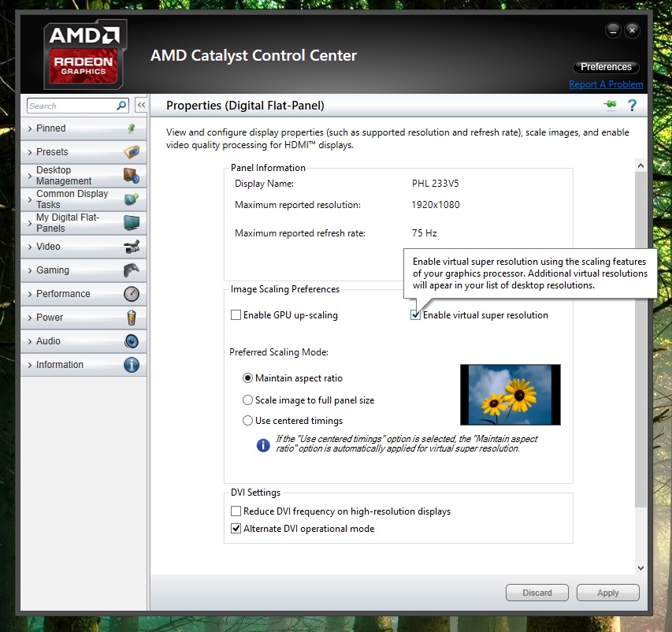Open the Preferences button
Viewport: 672px width, 632px height.
[606, 67]
